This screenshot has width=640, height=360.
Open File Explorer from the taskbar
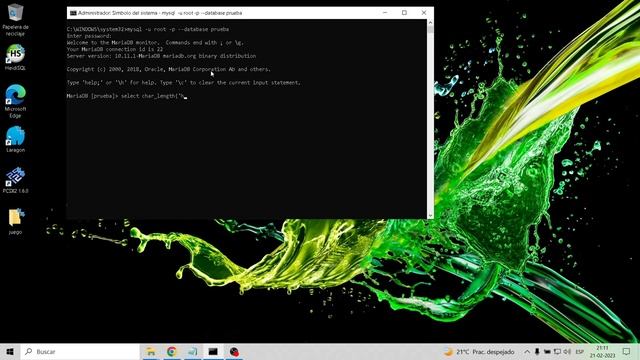point(151,351)
